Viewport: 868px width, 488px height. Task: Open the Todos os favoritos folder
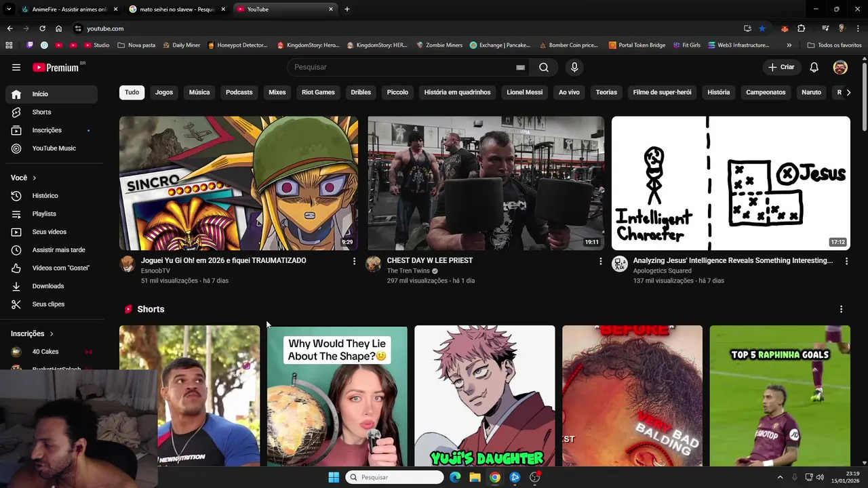click(834, 45)
